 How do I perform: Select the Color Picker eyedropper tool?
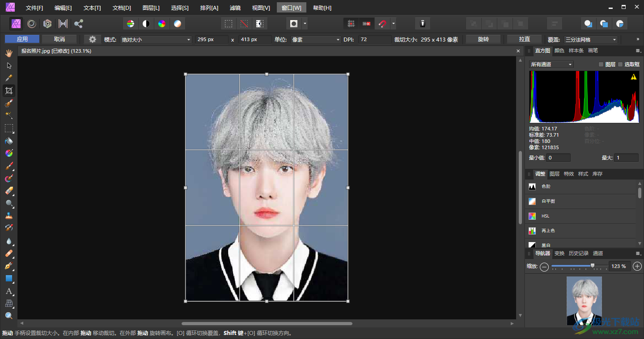[x=8, y=78]
